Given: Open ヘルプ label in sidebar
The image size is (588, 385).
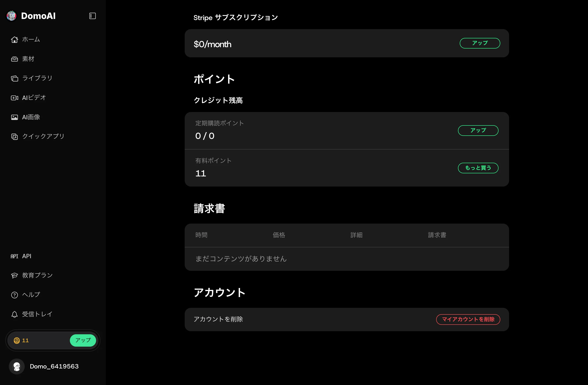Looking at the screenshot, I should click(31, 295).
